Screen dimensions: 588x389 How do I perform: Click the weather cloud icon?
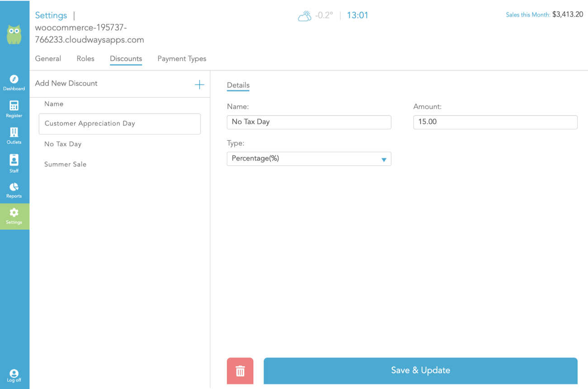coord(304,16)
